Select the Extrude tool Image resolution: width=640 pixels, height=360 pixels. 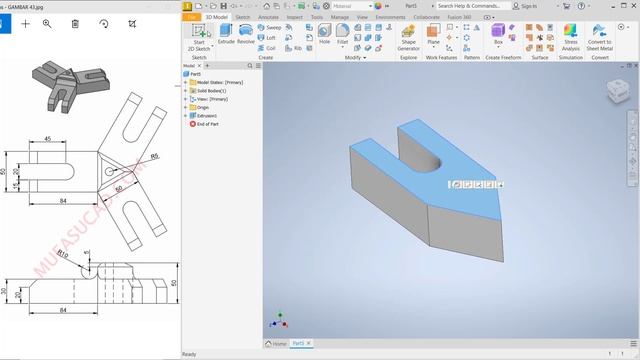(226, 34)
